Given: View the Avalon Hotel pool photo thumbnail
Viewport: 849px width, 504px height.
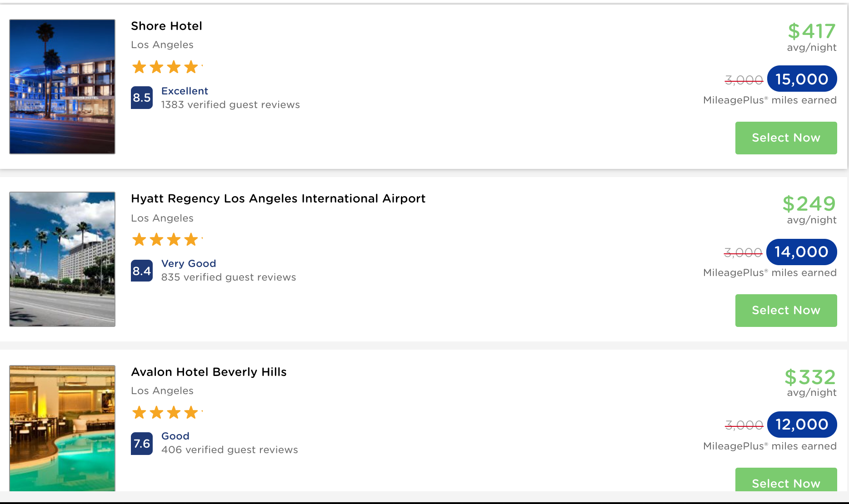Looking at the screenshot, I should pyautogui.click(x=62, y=428).
